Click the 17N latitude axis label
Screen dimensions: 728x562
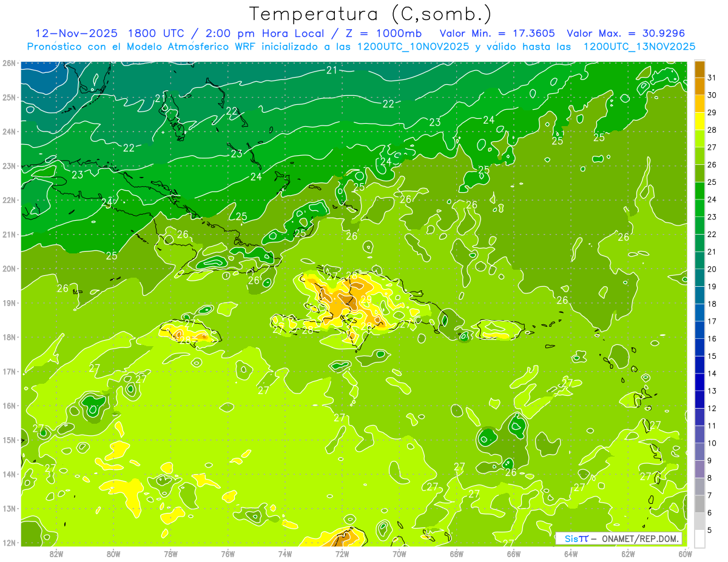pos(9,372)
